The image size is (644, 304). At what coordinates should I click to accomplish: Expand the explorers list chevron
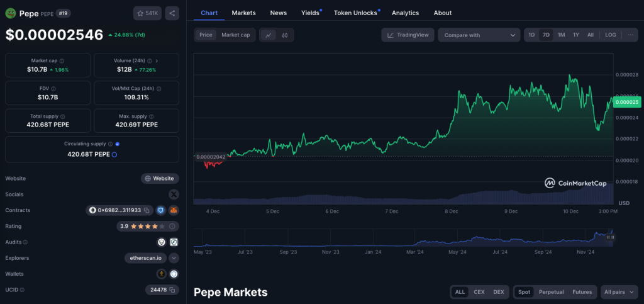(x=174, y=257)
